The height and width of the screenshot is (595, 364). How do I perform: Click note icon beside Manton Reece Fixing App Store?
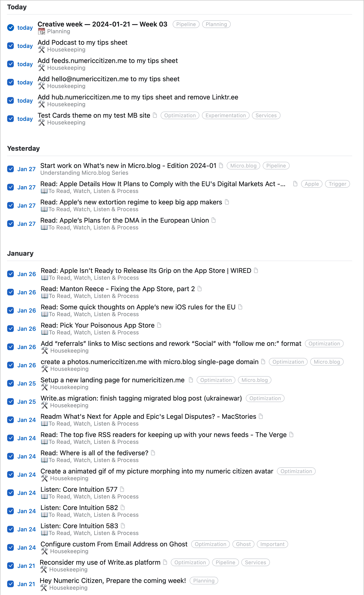[x=200, y=289]
